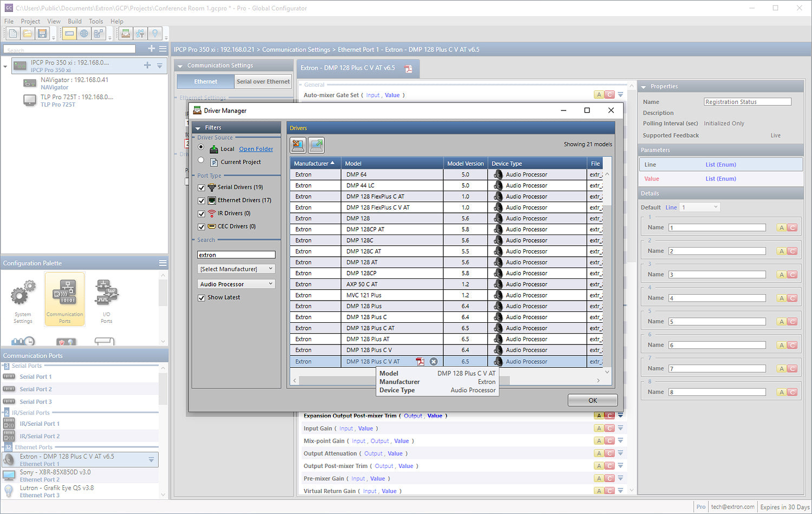Open the Default Line dropdown
The image size is (812, 514).
pos(700,207)
